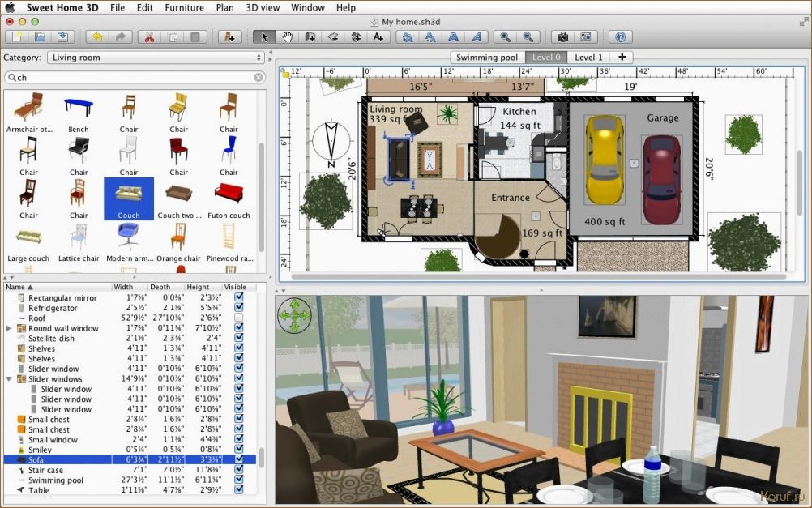This screenshot has width=812, height=508.
Task: Collapse the Slider windows group
Action: point(9,379)
